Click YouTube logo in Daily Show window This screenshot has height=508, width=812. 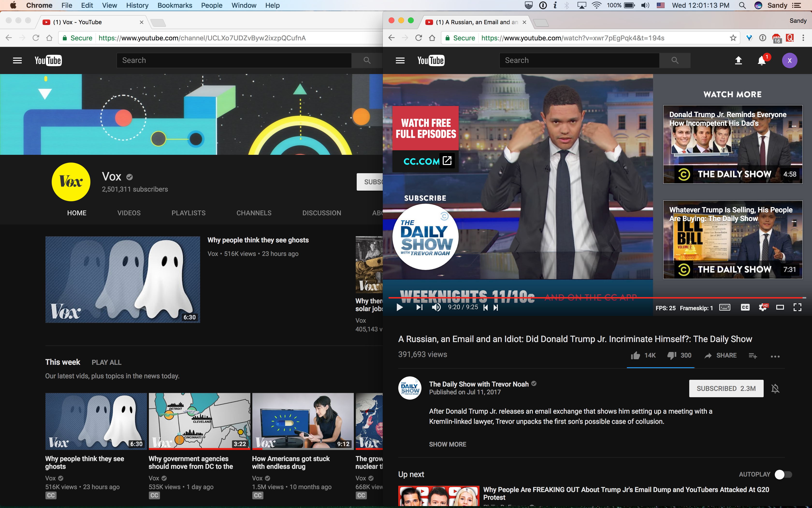coord(431,60)
